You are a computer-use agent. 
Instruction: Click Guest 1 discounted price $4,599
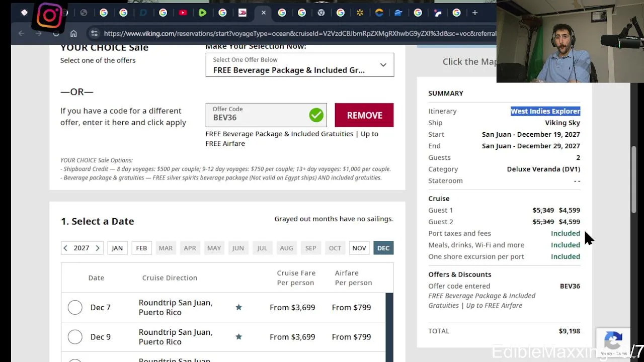(x=570, y=210)
